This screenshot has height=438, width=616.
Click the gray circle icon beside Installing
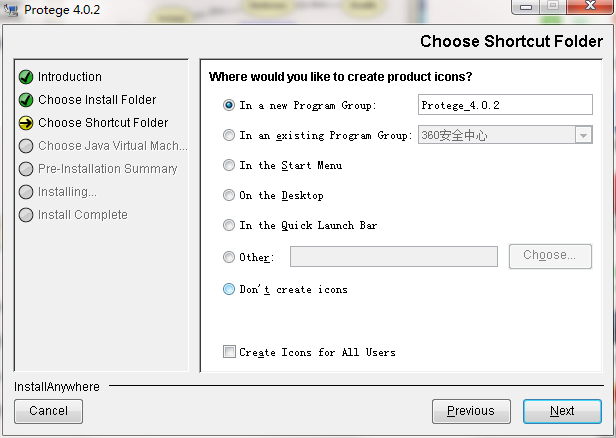(26, 192)
